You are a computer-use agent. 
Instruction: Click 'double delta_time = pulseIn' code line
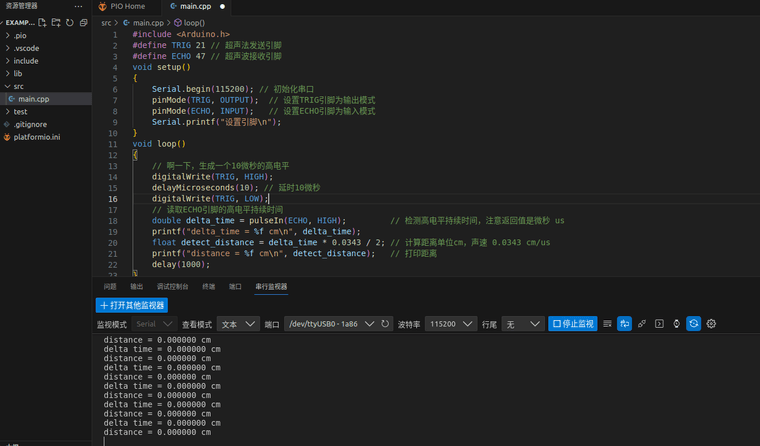pyautogui.click(x=249, y=221)
